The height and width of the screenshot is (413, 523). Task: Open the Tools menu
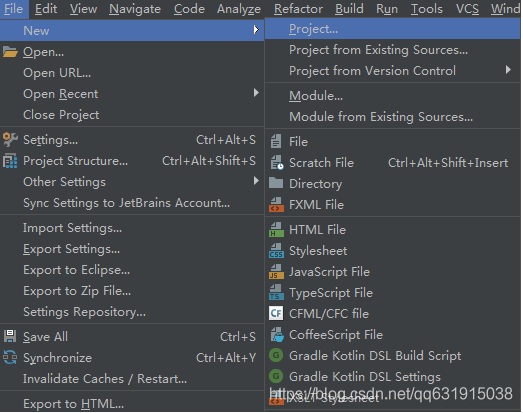click(427, 9)
